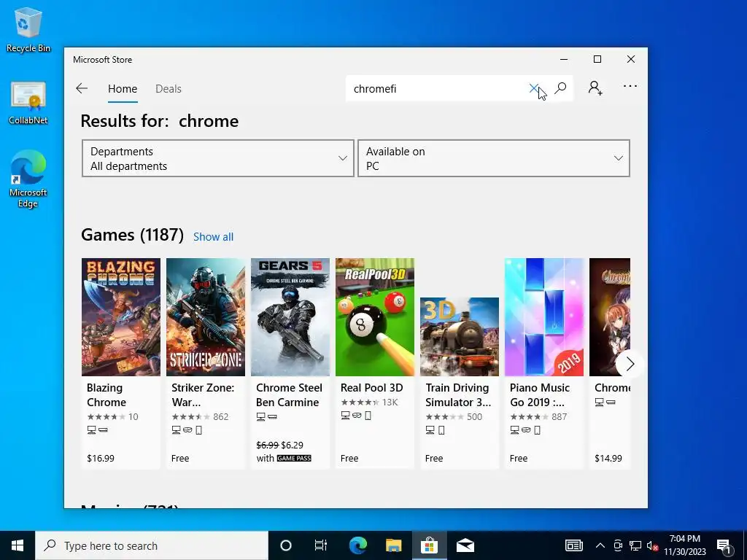Open File Explorer from the taskbar
This screenshot has width=747, height=560.
(393, 545)
